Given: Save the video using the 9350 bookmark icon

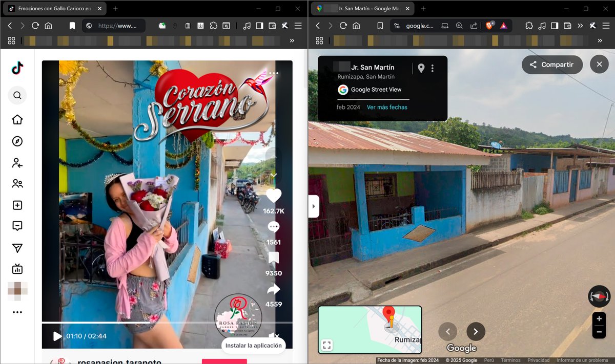Looking at the screenshot, I should (x=274, y=258).
